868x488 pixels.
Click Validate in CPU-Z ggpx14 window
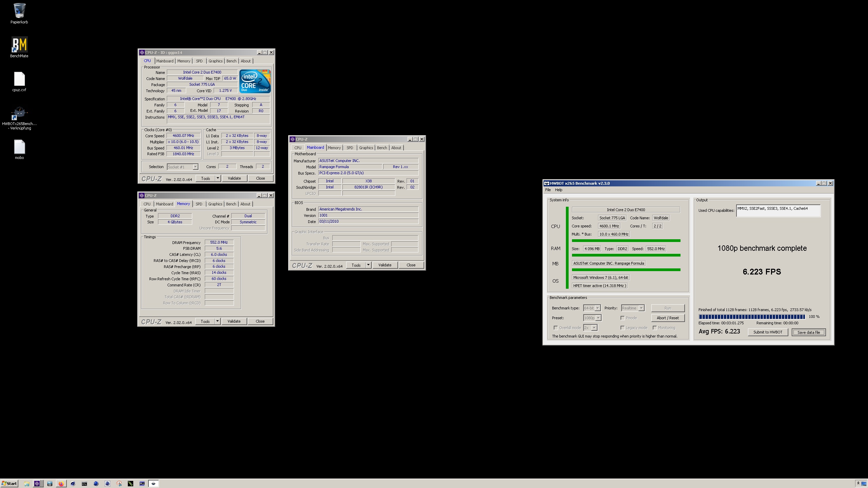[x=234, y=178]
